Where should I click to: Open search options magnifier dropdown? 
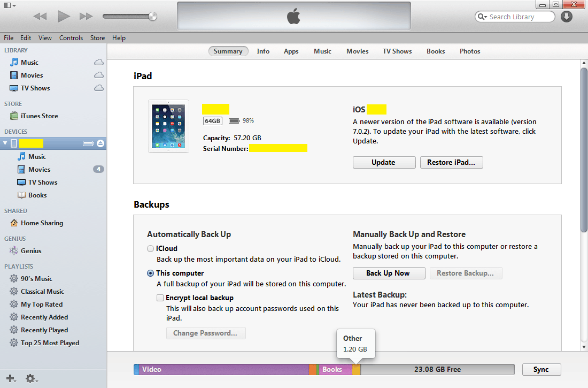[482, 17]
